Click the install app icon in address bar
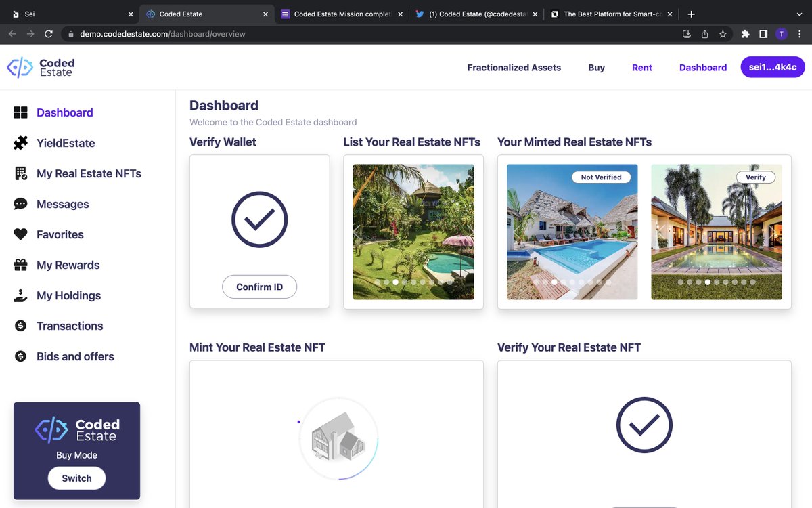This screenshot has width=812, height=508. [x=686, y=34]
